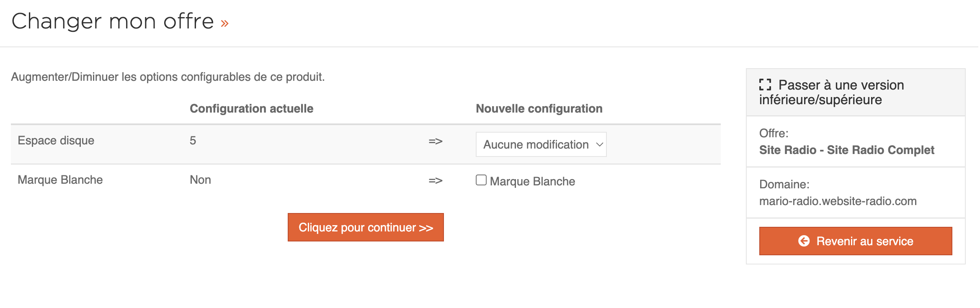The width and height of the screenshot is (980, 308).
Task: Click the Configuration actuelle column header
Action: tap(252, 108)
